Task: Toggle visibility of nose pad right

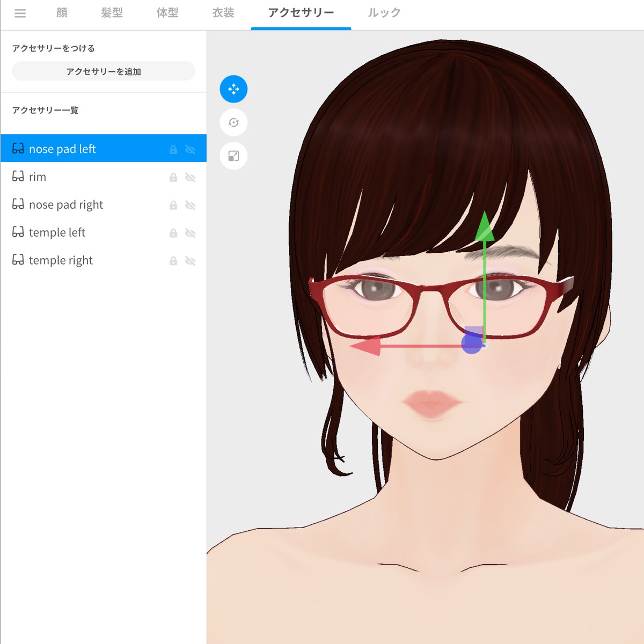Action: (x=190, y=206)
